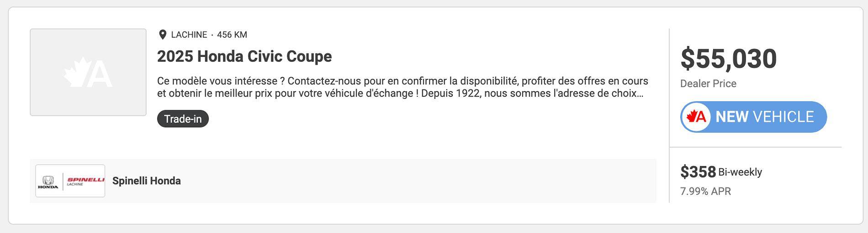Click the Honda emblem in dealer logo
This screenshot has width=868, height=233.
48,182
